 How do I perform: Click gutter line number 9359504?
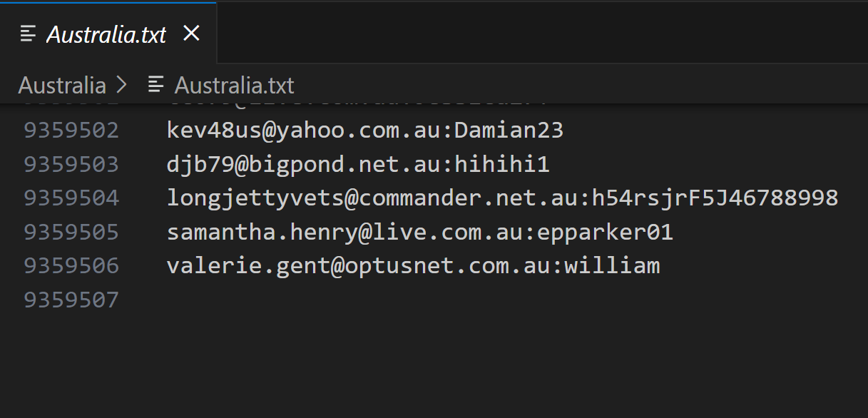click(x=71, y=198)
